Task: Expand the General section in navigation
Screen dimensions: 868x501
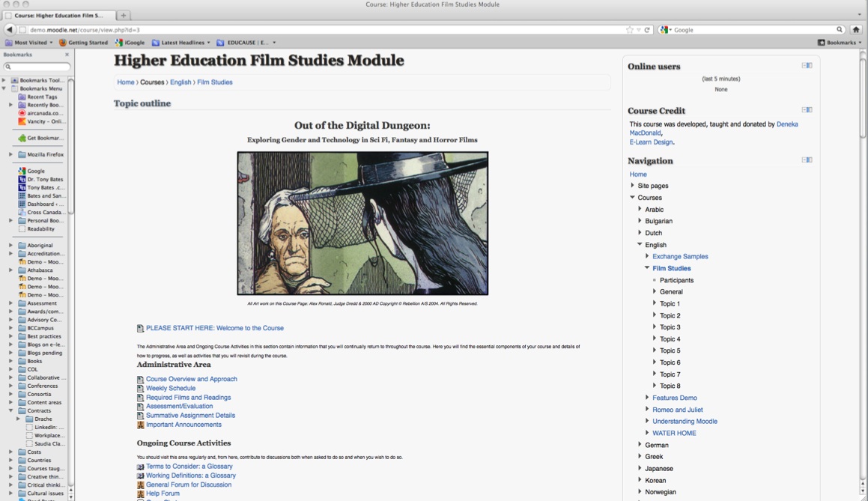Action: coord(655,291)
